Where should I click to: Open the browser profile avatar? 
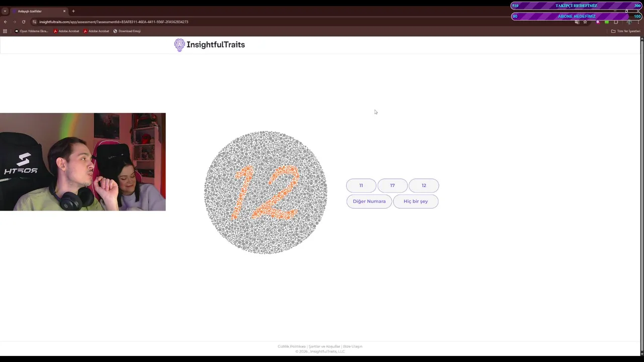pos(629,22)
